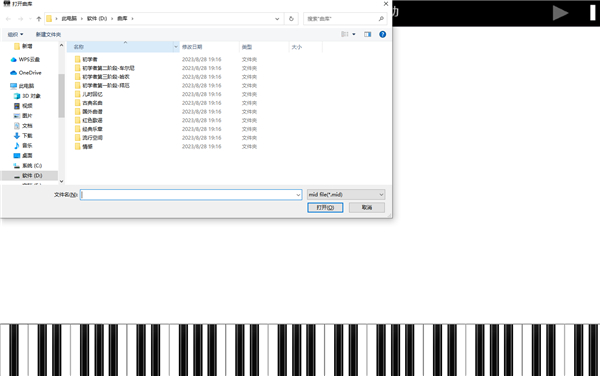Open the recent locations arrow beside Forward
The width and height of the screenshot is (600, 376).
pos(30,18)
